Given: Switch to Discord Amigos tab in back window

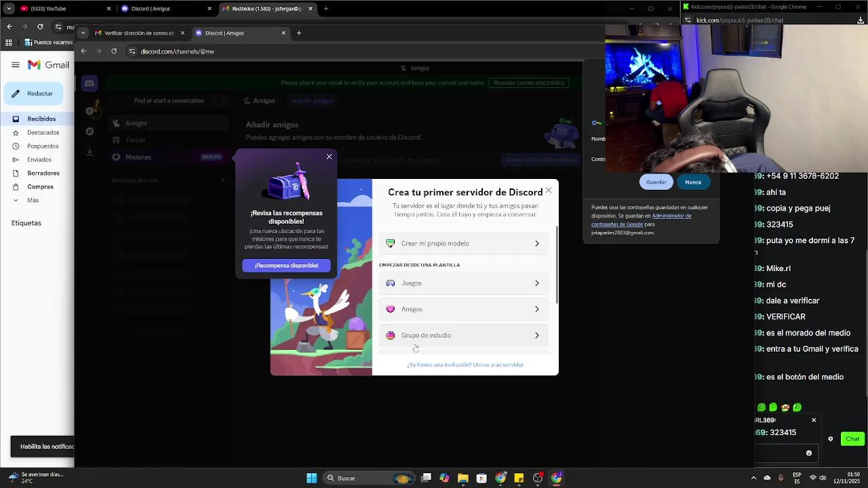Looking at the screenshot, I should [166, 9].
